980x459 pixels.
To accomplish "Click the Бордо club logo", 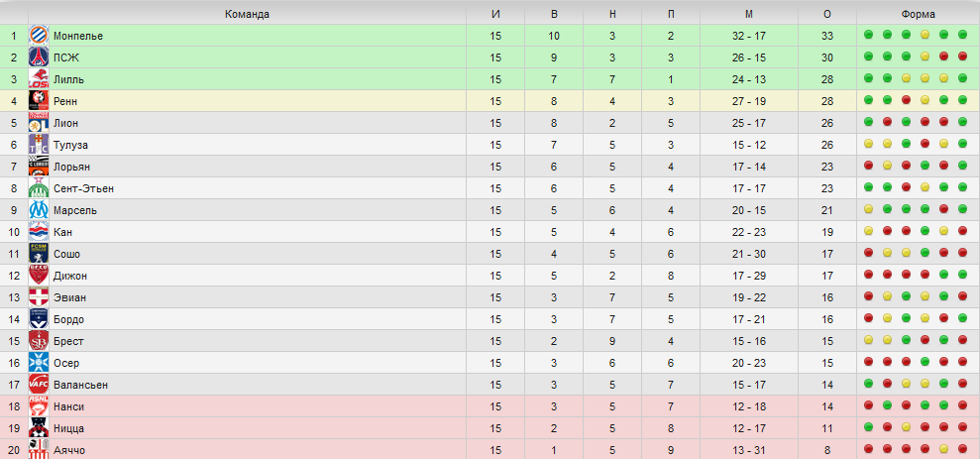I will [x=39, y=319].
